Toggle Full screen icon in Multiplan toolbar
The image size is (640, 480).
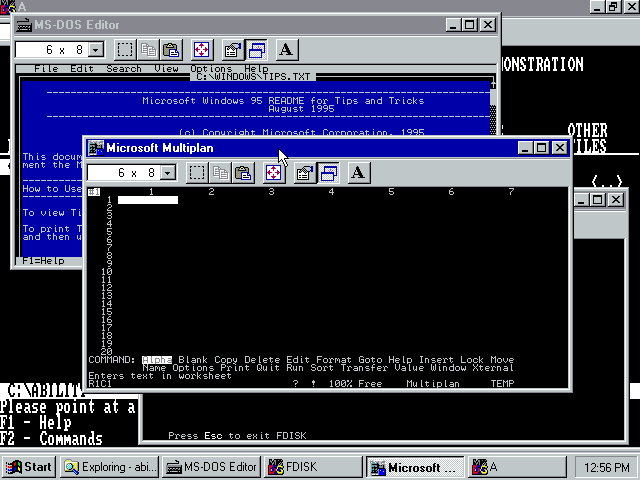(x=273, y=173)
